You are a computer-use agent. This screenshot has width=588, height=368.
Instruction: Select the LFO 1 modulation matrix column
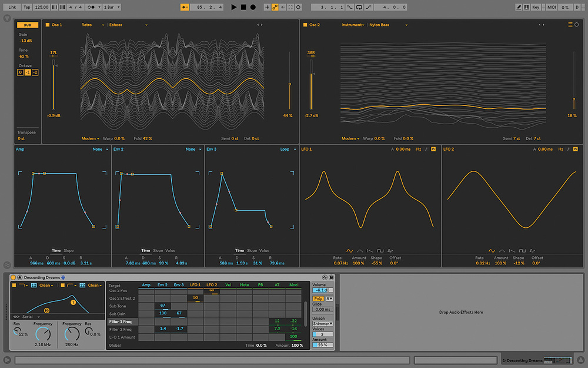195,285
